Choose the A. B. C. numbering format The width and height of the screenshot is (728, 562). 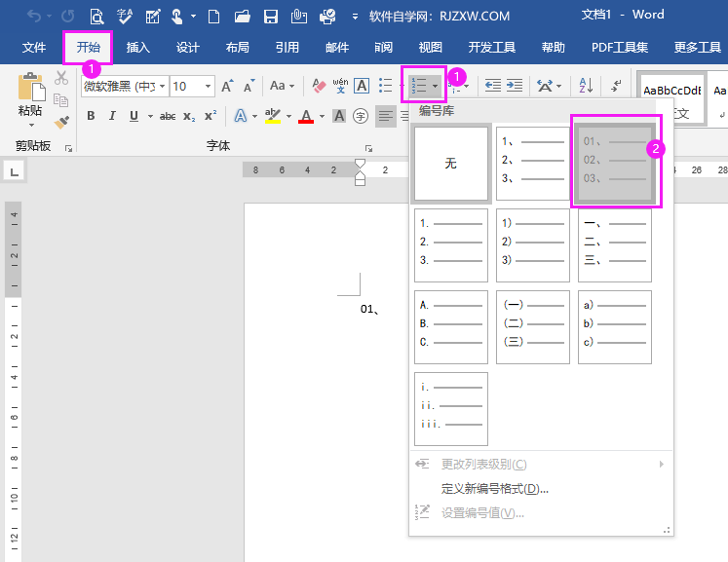pos(451,327)
